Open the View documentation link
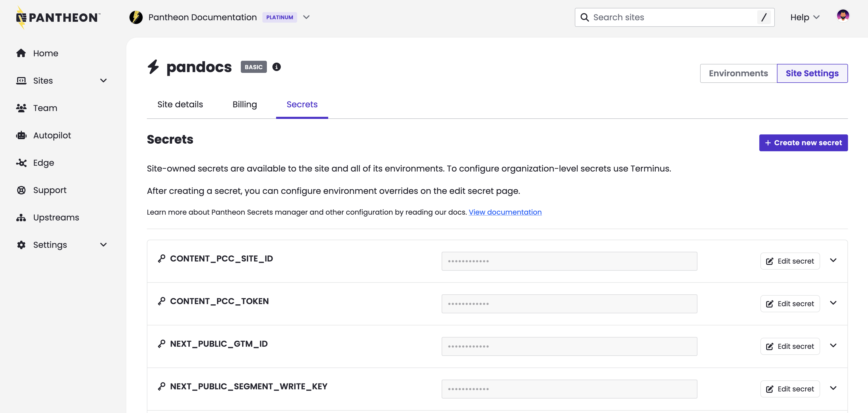868x413 pixels. pyautogui.click(x=505, y=212)
